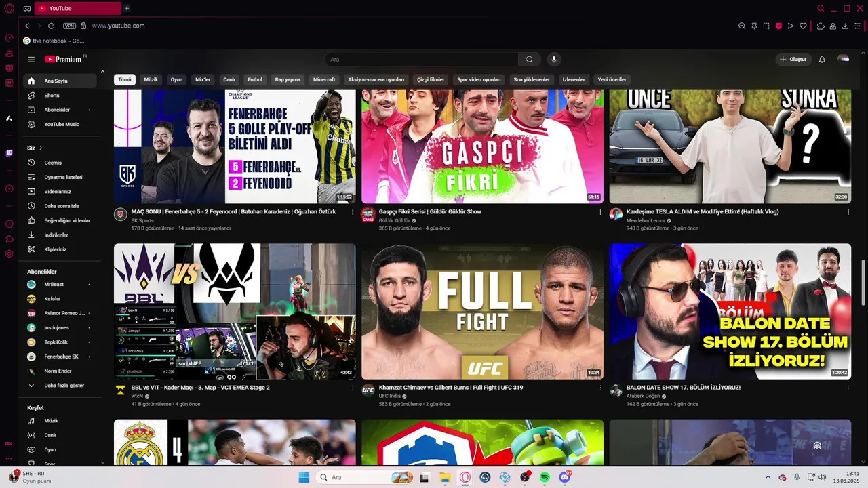The height and width of the screenshot is (488, 868).
Task: Open Kafalar subscription channel
Action: [x=60, y=299]
